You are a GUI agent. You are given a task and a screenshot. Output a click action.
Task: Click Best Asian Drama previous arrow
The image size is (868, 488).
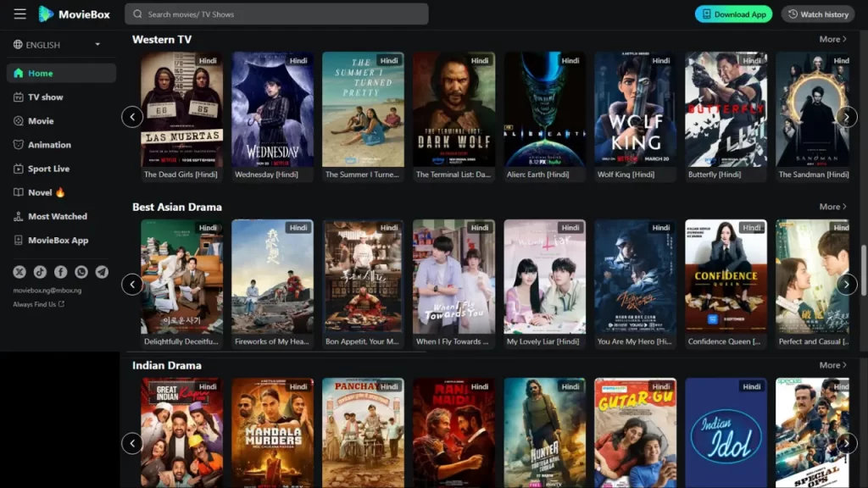tap(132, 285)
